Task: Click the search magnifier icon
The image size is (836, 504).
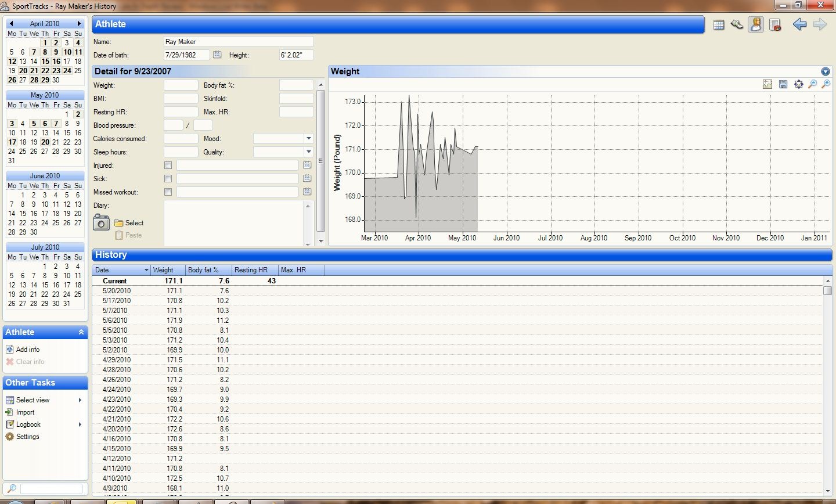Action: (x=12, y=489)
